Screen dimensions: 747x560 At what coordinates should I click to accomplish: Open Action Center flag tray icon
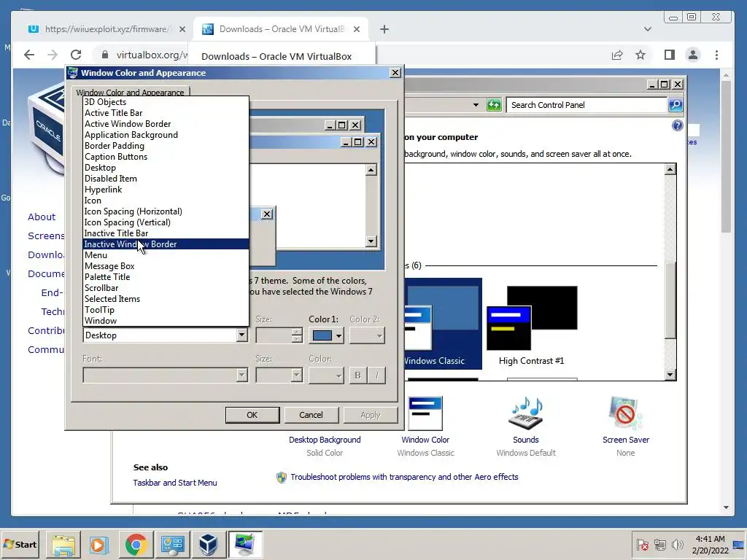(x=642, y=544)
